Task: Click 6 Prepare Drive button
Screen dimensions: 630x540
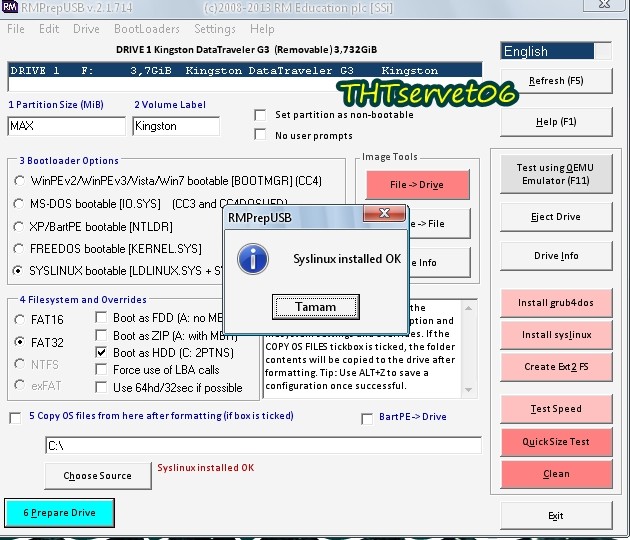Action: pos(59,513)
